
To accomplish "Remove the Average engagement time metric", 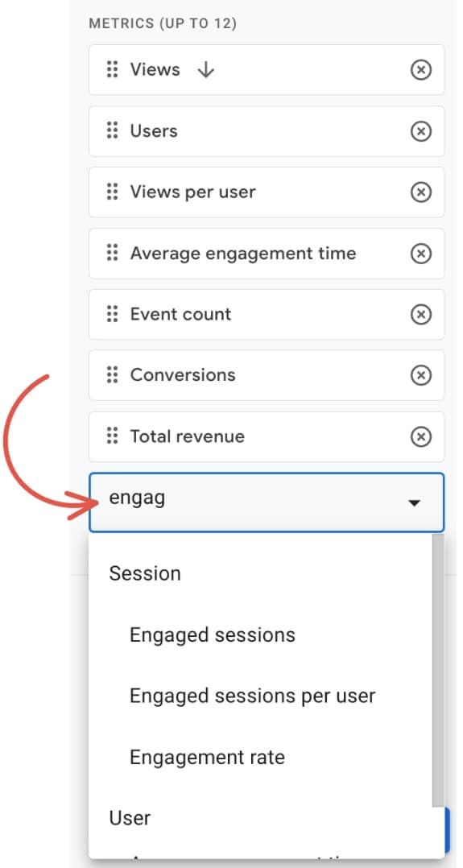I will [421, 254].
